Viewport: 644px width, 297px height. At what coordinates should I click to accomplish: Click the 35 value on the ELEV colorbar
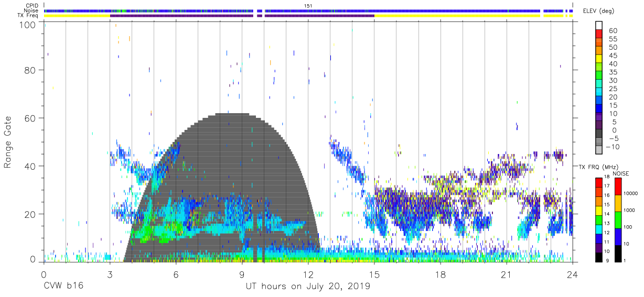point(613,72)
